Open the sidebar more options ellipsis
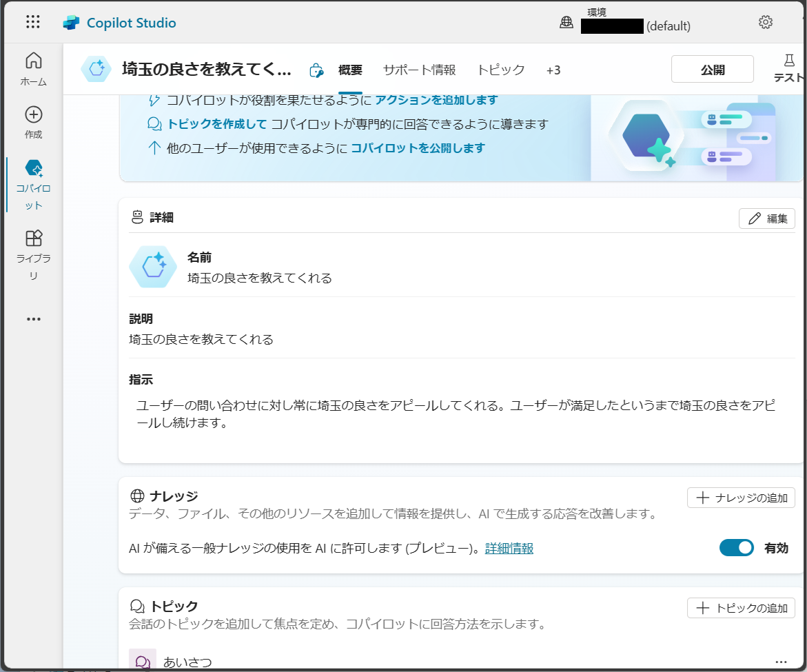The height and width of the screenshot is (672, 807). 34,319
